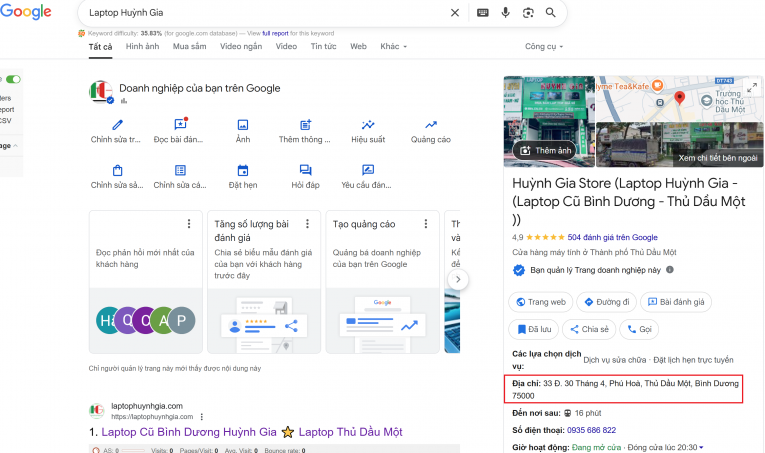Show next cards with carousel arrow
This screenshot has width=765, height=453.
[x=458, y=279]
